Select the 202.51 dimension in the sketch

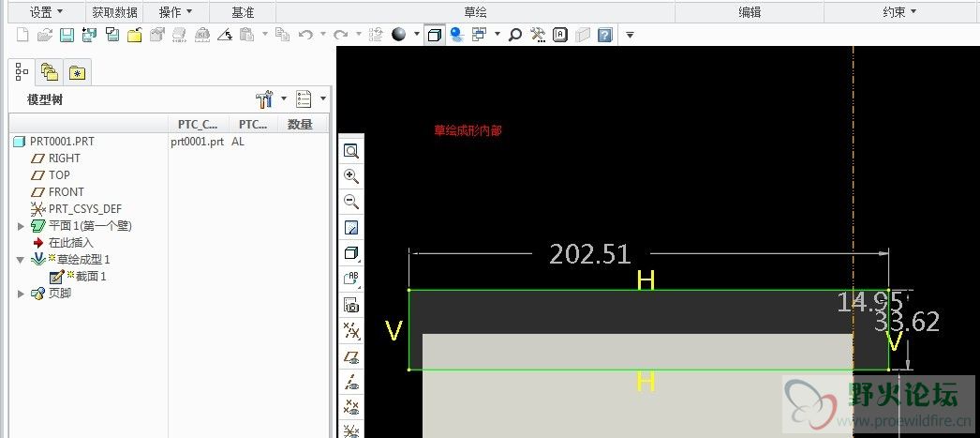tap(590, 254)
